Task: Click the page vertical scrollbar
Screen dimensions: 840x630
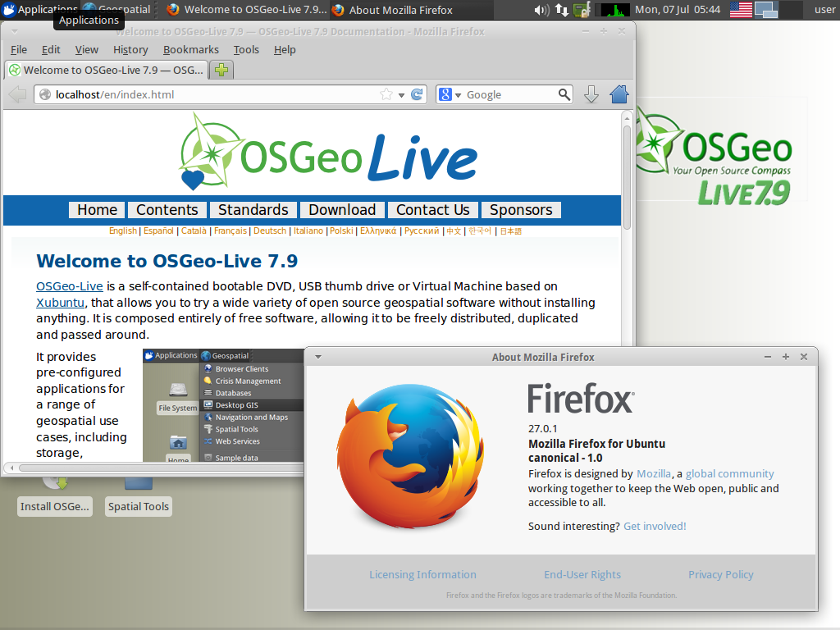Action: pos(627,177)
